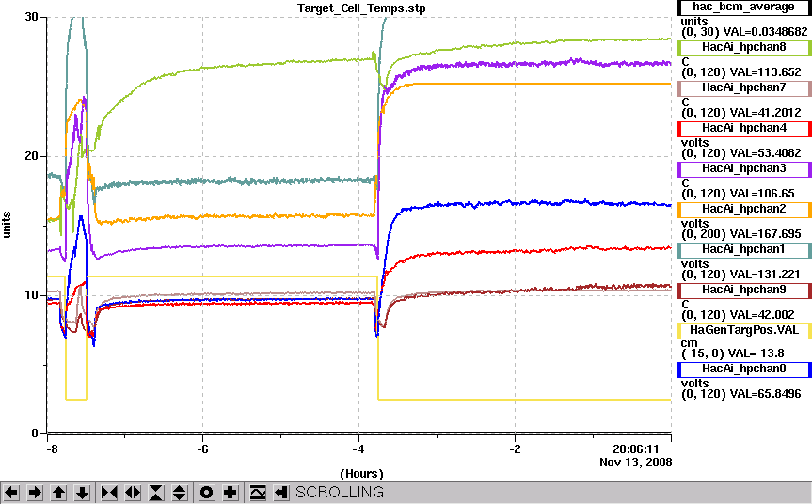Click the shift up arrow button
The width and height of the screenshot is (812, 504).
pos(58,492)
